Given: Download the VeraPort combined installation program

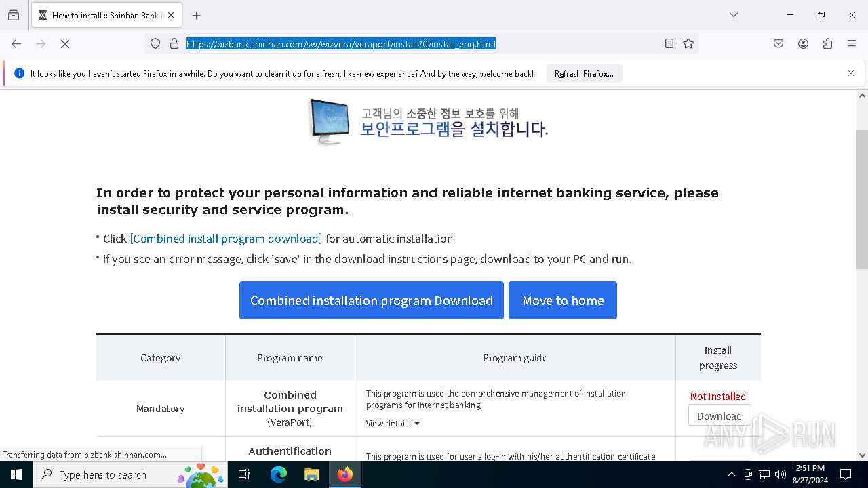Looking at the screenshot, I should click(719, 415).
